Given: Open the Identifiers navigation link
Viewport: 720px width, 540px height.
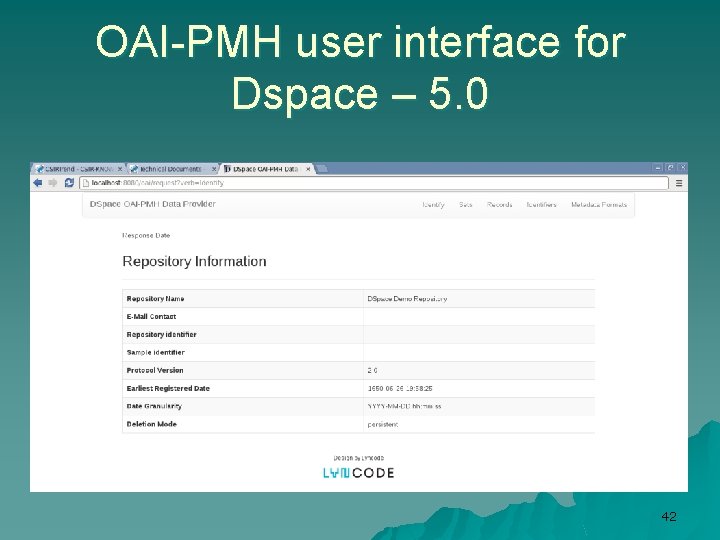Looking at the screenshot, I should [541, 205].
